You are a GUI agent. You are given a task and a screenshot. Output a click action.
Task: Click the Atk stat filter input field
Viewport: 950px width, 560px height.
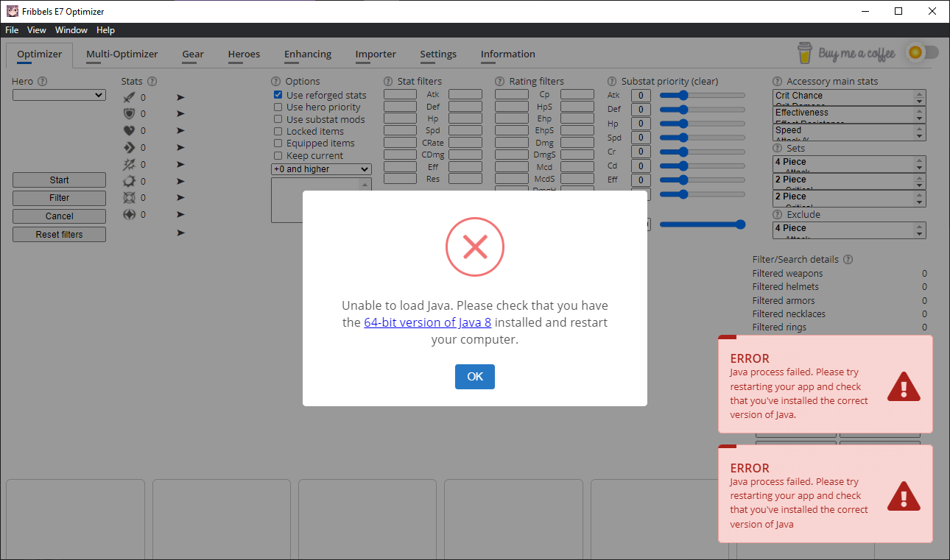(x=400, y=94)
